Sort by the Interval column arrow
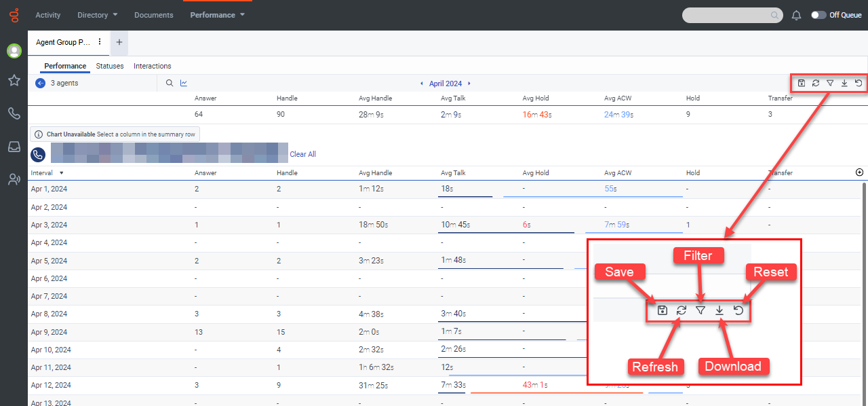This screenshot has height=406, width=868. point(62,173)
